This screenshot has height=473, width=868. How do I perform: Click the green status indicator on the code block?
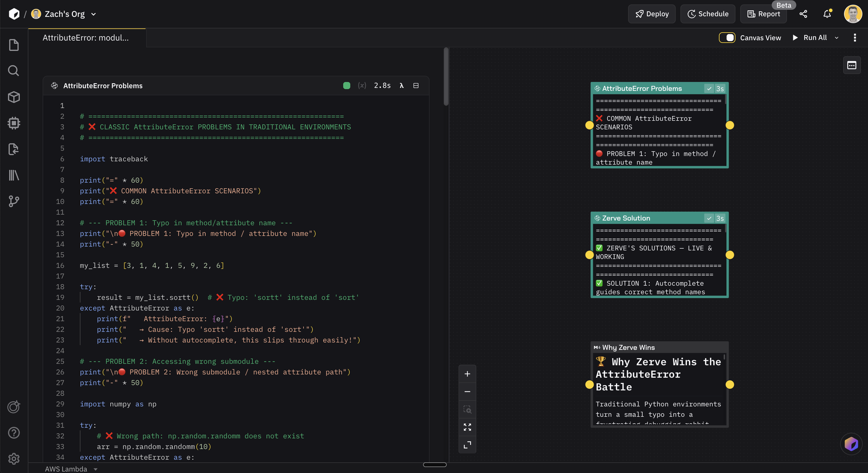(x=346, y=85)
